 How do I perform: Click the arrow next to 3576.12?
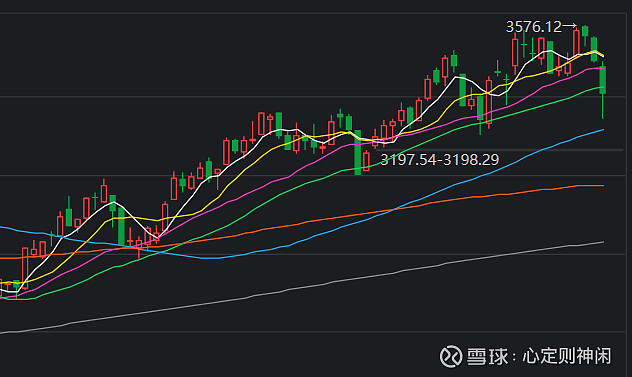point(570,26)
